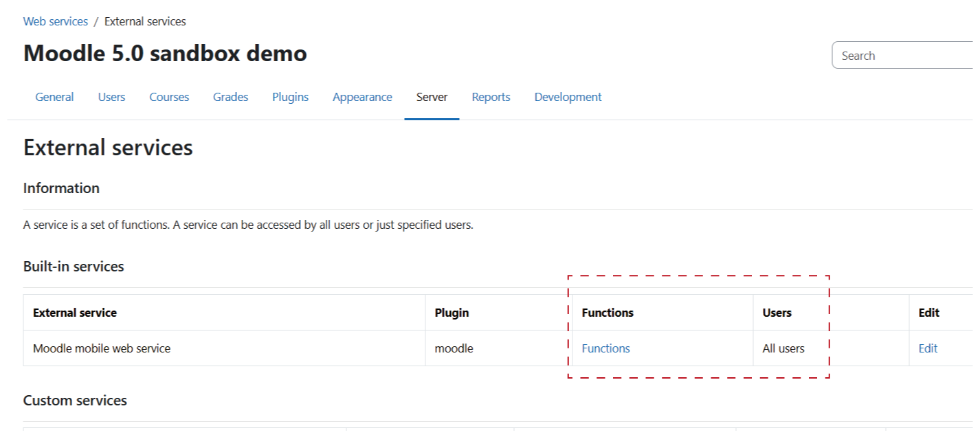Click the Web services breadcrumb link

pos(56,21)
